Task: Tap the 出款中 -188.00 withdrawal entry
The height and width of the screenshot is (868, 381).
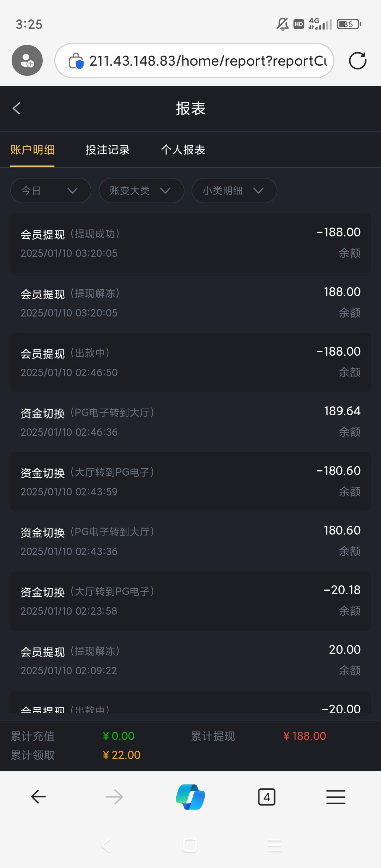Action: tap(190, 362)
